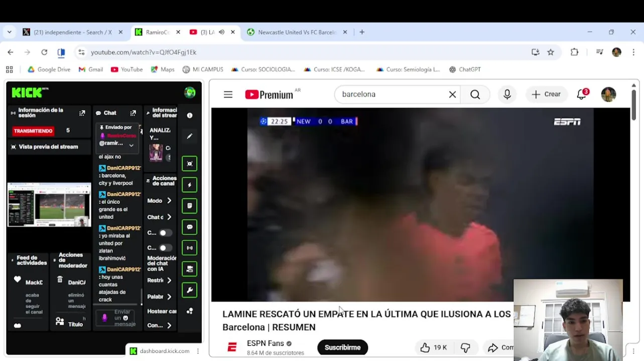Viewport: 644px width, 361px height.
Task: Clear the YouTube search text
Action: tap(452, 94)
